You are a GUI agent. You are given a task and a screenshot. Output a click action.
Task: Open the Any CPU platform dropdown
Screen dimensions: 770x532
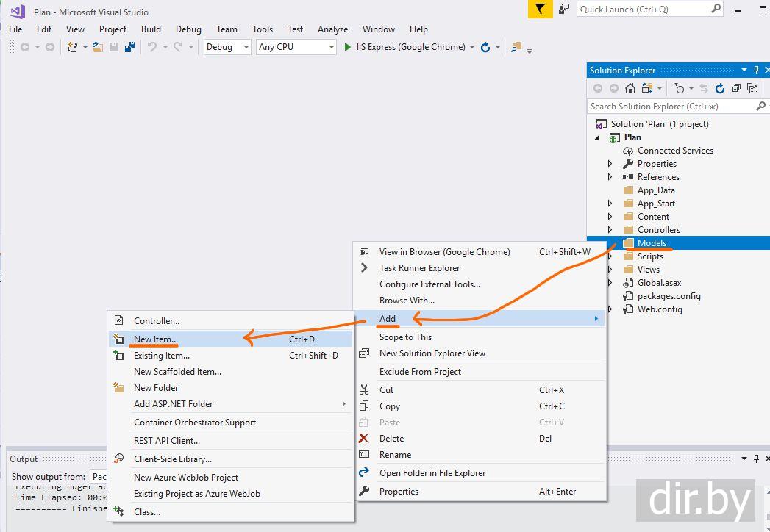[296, 47]
